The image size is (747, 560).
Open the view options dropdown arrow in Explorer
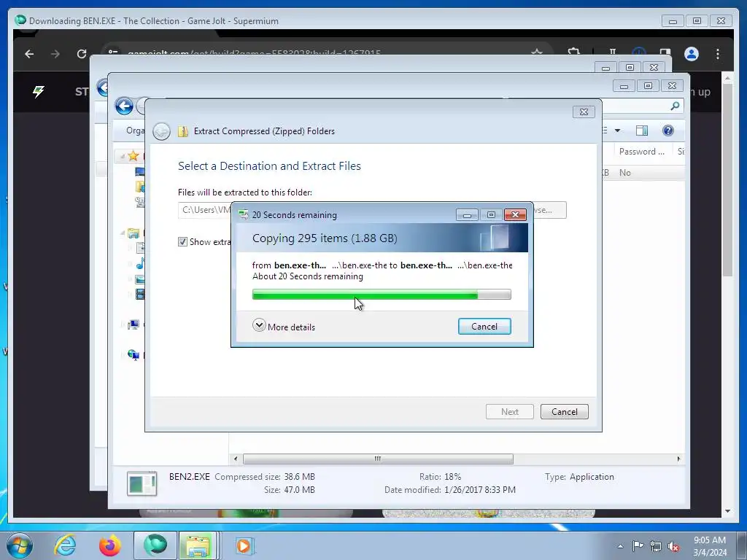617,131
